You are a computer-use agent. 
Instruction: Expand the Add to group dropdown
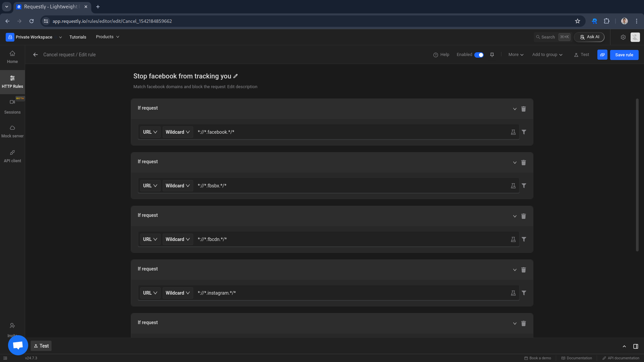(547, 54)
